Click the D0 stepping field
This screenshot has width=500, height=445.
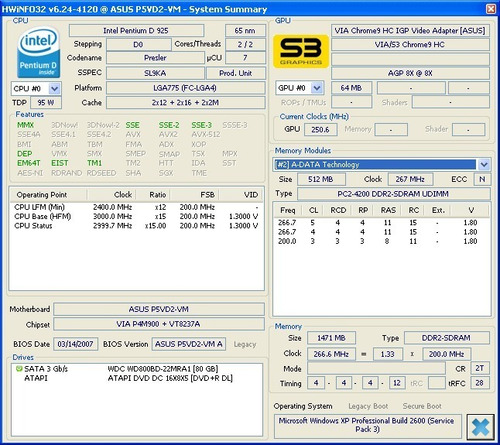(138, 44)
